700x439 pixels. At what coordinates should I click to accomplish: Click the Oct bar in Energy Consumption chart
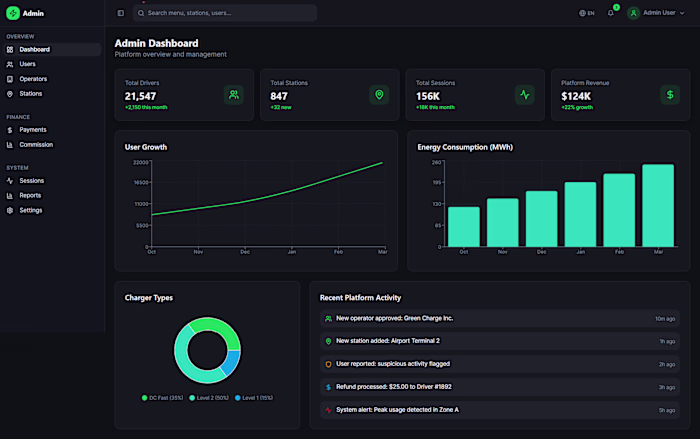[x=464, y=226]
